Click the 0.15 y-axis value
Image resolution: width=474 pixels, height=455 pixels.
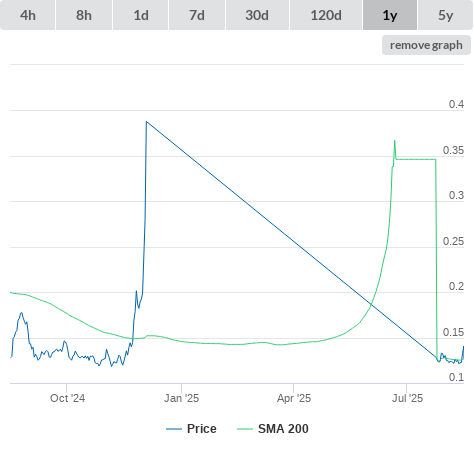coord(453,332)
